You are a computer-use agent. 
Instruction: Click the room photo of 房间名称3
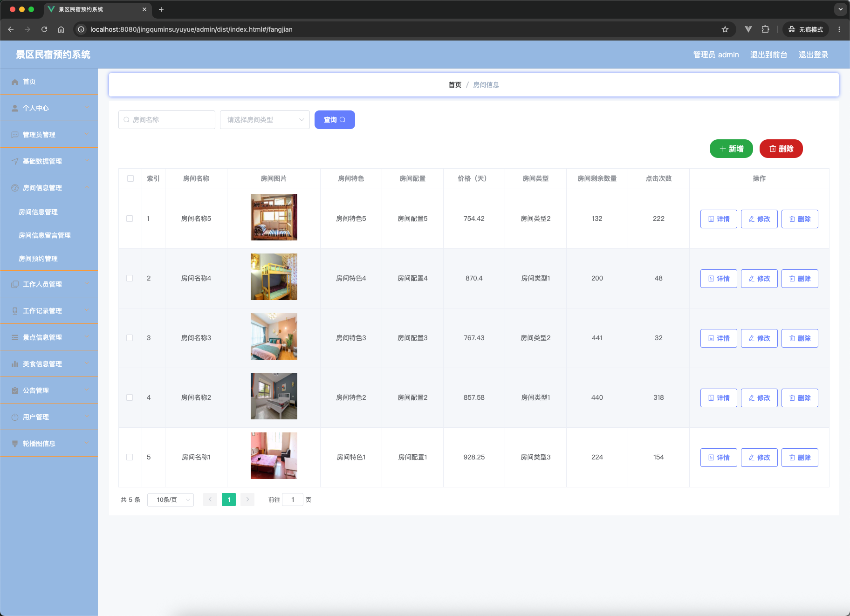click(274, 336)
